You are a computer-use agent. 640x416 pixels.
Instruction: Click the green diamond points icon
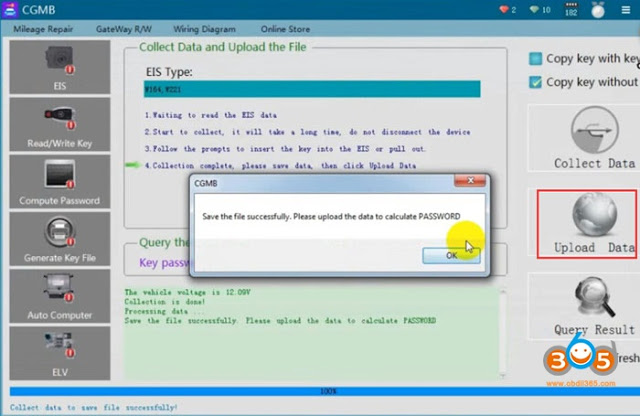pos(534,9)
